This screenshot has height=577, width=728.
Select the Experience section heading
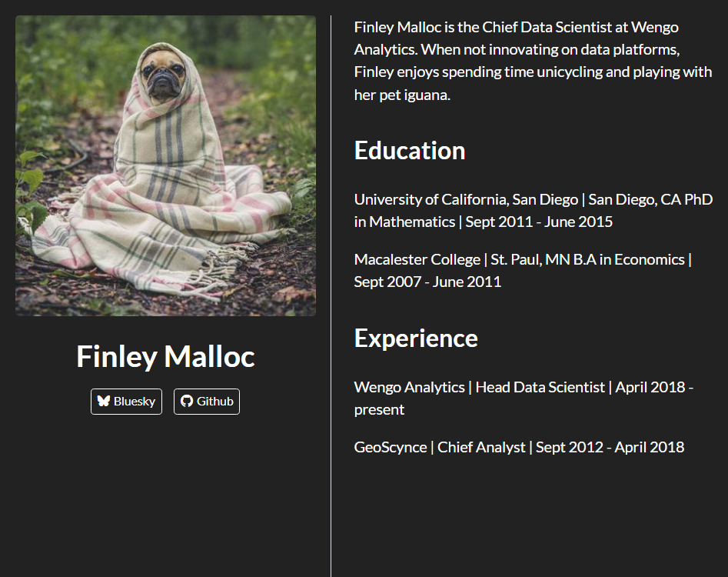click(x=415, y=338)
